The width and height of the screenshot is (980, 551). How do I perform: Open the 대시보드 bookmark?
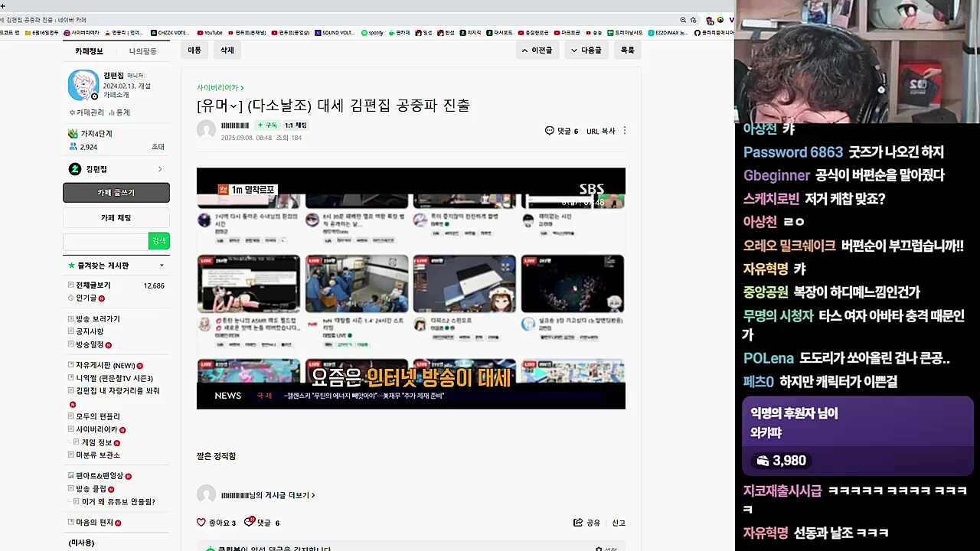[500, 33]
